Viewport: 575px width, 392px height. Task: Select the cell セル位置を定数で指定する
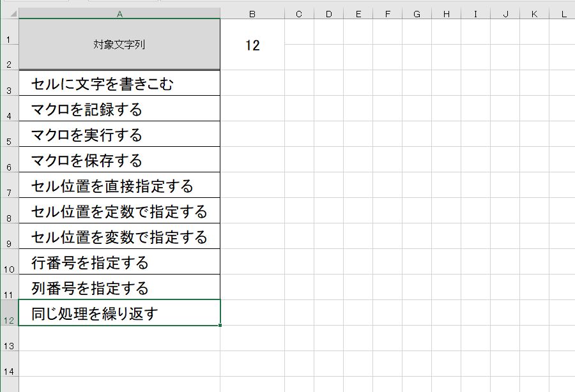(119, 211)
